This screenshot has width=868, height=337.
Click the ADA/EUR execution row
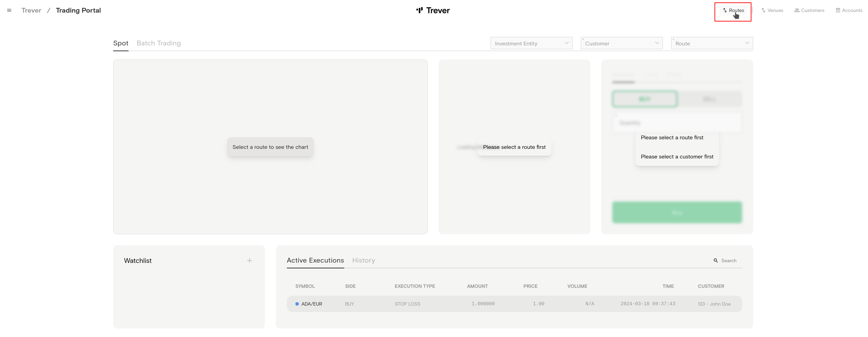pos(514,304)
